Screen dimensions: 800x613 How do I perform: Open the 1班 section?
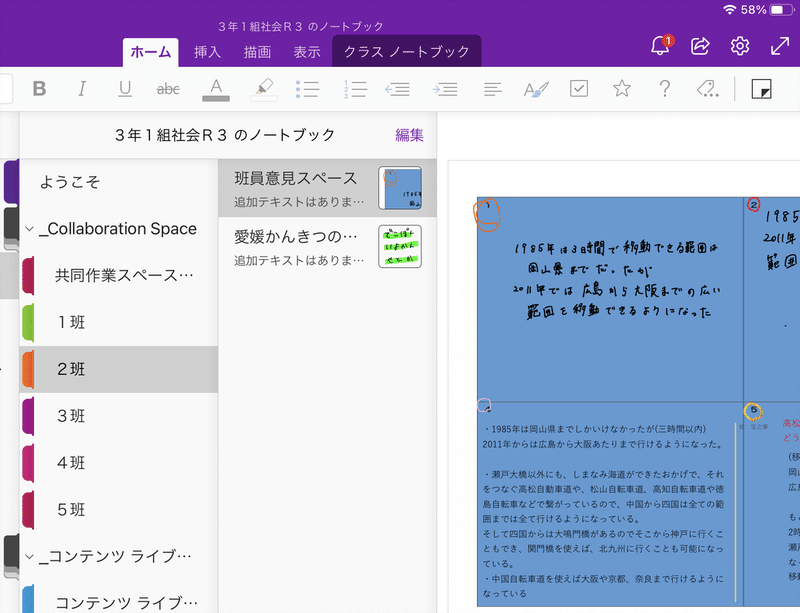(118, 323)
